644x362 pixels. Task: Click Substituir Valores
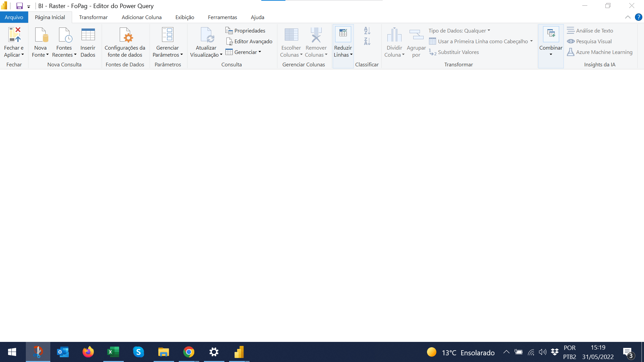point(454,52)
